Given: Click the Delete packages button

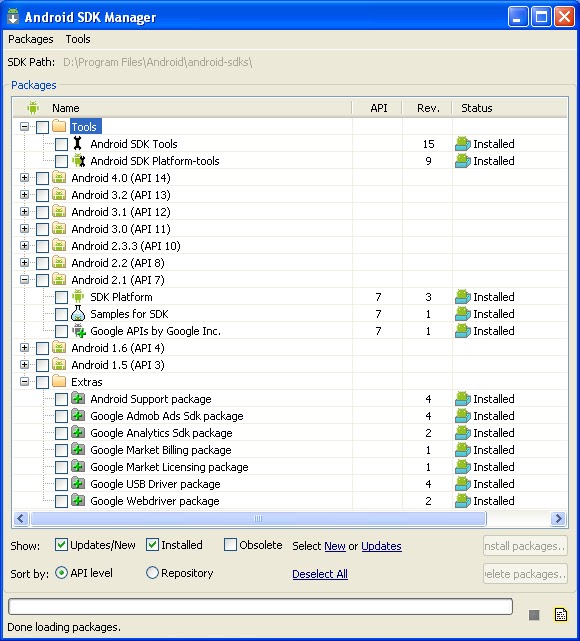Looking at the screenshot, I should (525, 574).
